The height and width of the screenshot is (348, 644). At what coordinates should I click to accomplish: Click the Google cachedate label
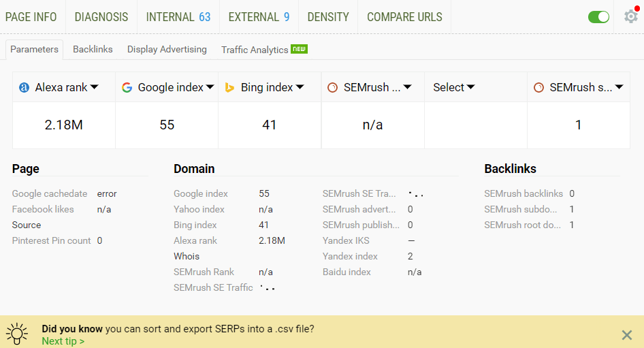[x=50, y=193]
